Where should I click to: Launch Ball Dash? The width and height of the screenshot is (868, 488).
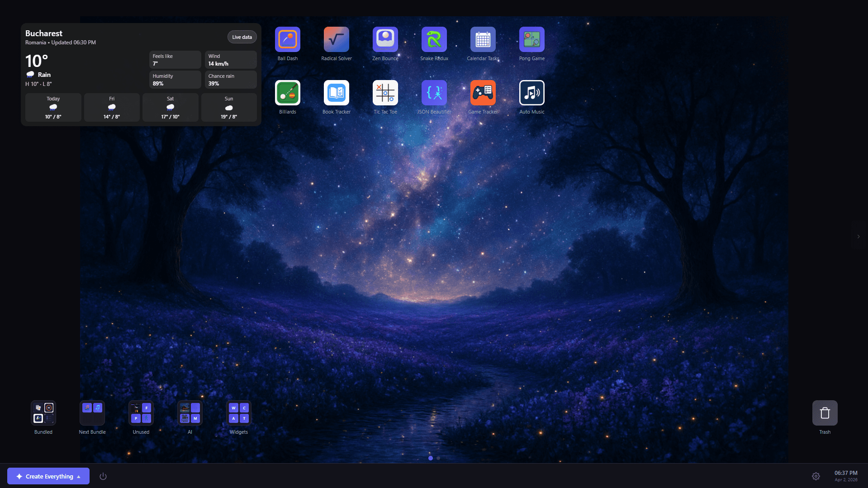pyautogui.click(x=288, y=40)
